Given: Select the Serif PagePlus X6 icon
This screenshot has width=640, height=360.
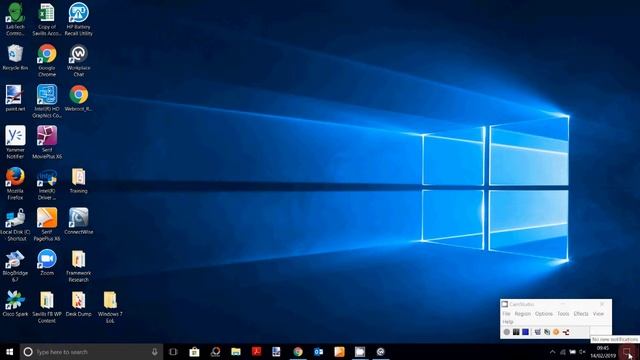Looking at the screenshot, I should [47, 224].
